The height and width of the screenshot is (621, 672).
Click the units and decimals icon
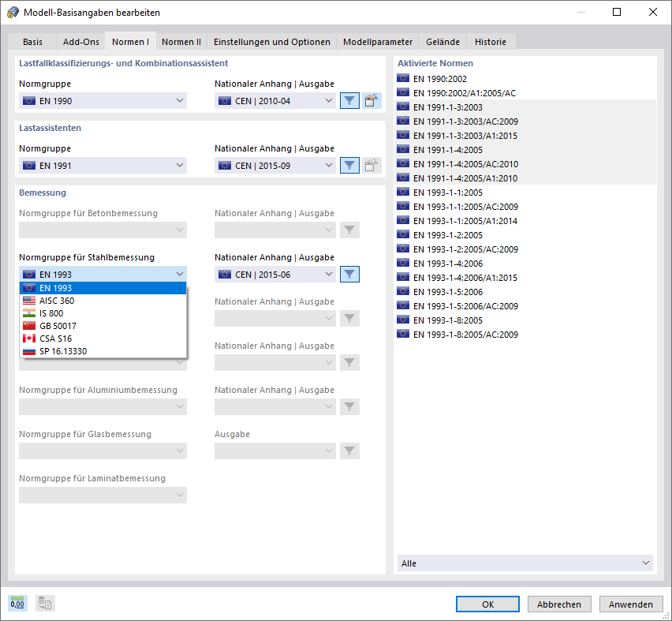17,604
